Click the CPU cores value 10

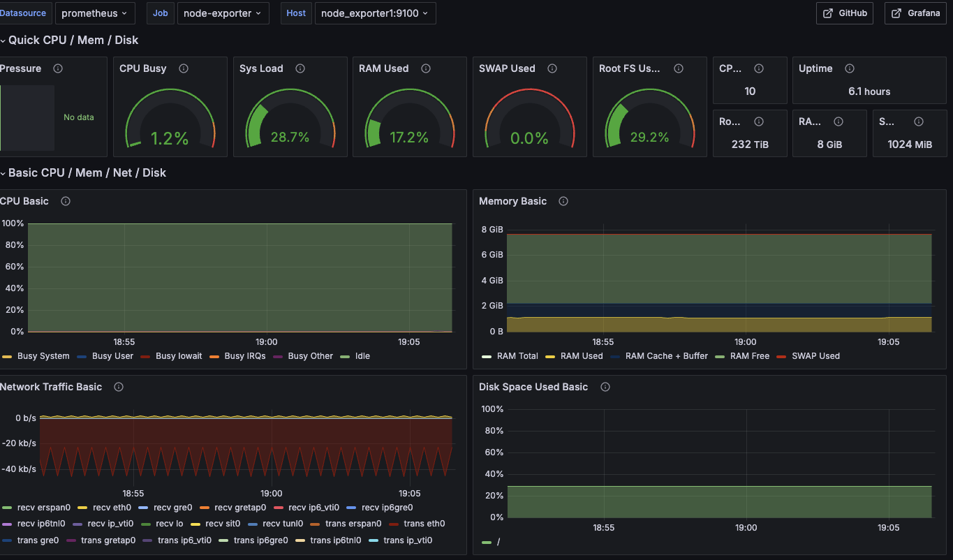point(750,91)
